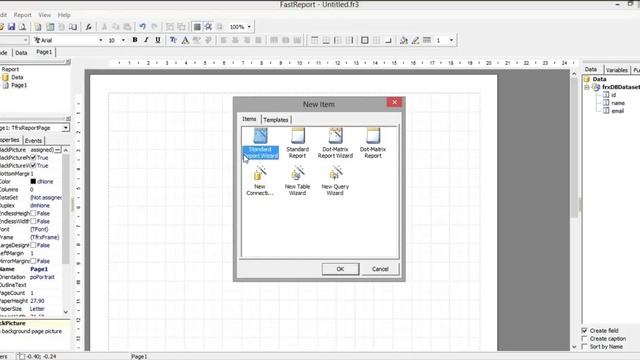Click the Font color (A) icon
Screen dimensions: 640x360
click(x=185, y=40)
